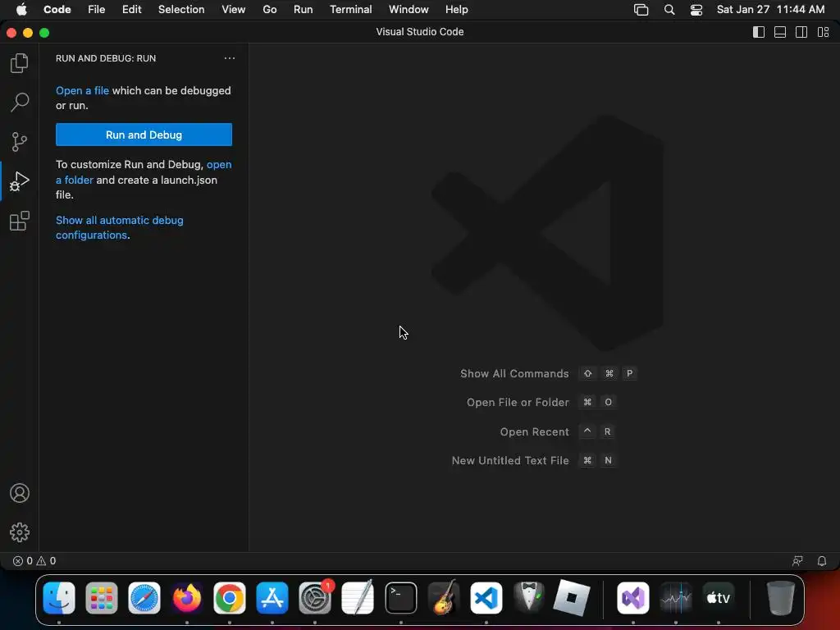Click the Visual Studio Code Dock icon

[486, 597]
